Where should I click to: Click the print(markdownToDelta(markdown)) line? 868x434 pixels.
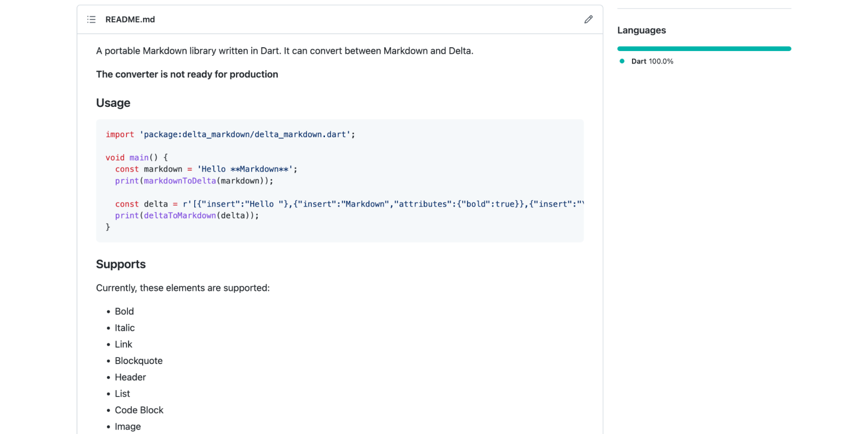tap(194, 181)
